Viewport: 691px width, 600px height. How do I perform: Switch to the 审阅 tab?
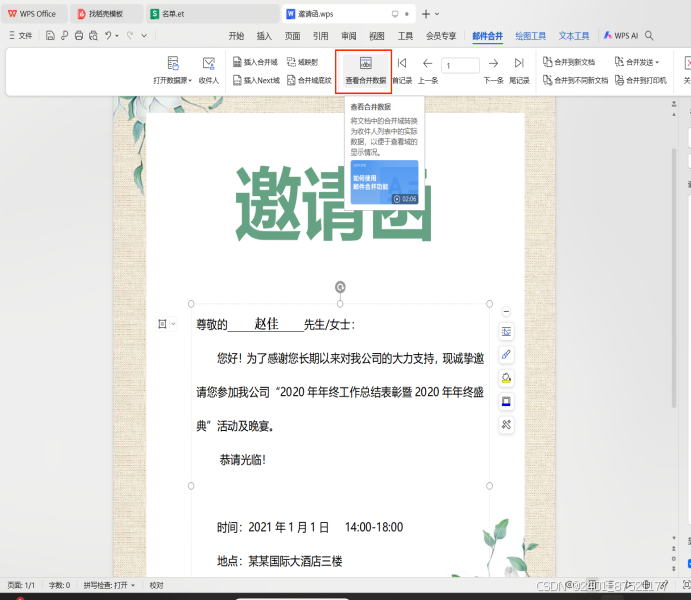pyautogui.click(x=349, y=36)
